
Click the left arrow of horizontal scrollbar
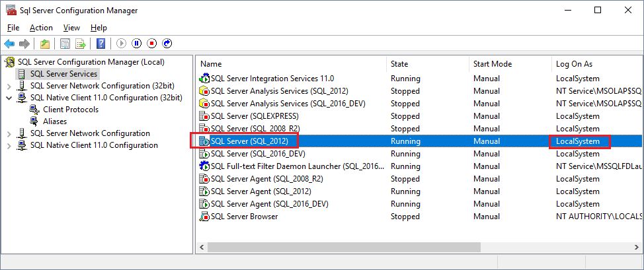[x=201, y=247]
